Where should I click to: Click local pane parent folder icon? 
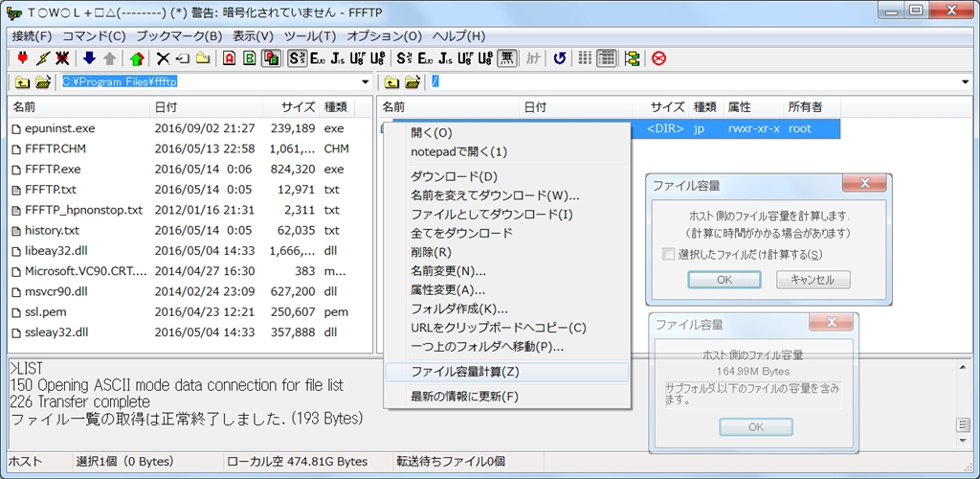click(x=23, y=82)
